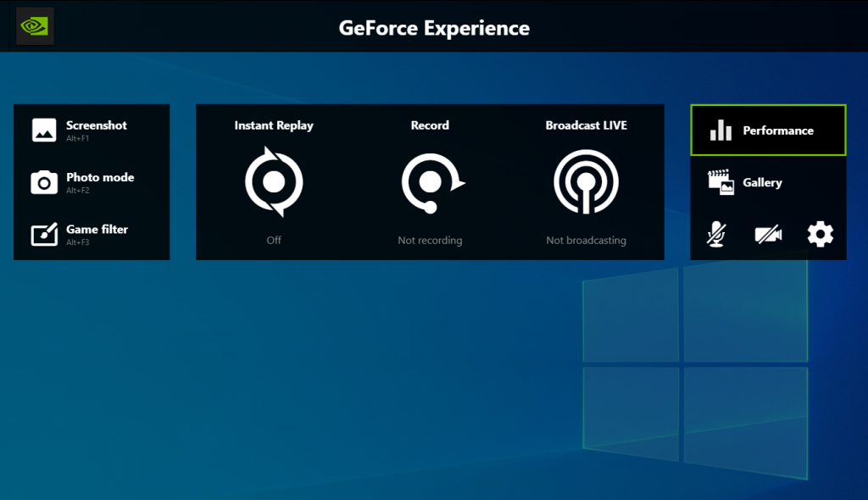This screenshot has width=868, height=500.
Task: Open Game filter with the brush icon
Action: pyautogui.click(x=43, y=235)
